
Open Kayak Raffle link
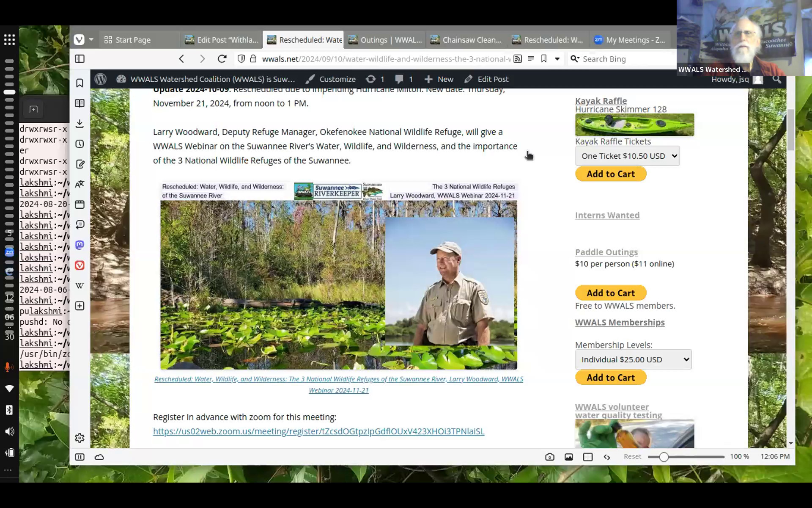coord(601,101)
